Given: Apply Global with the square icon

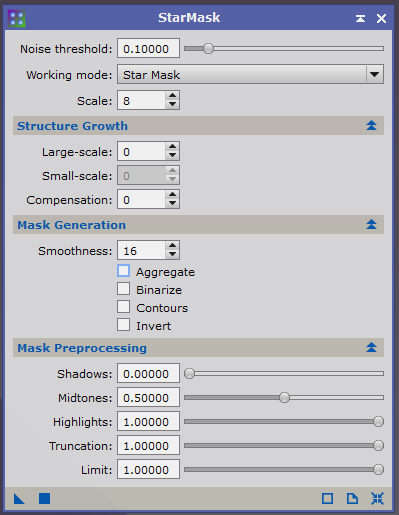Looking at the screenshot, I should 44,499.
